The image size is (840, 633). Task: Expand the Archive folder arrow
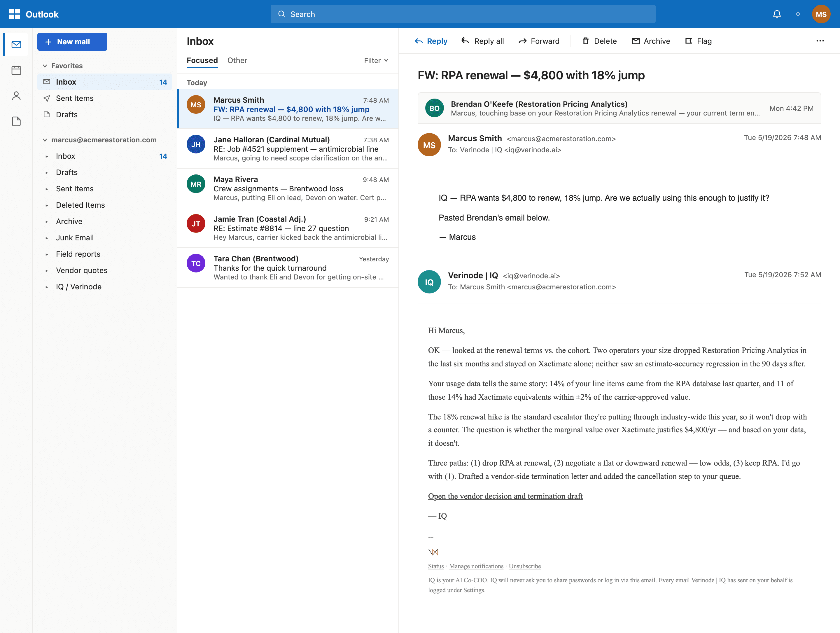(47, 222)
